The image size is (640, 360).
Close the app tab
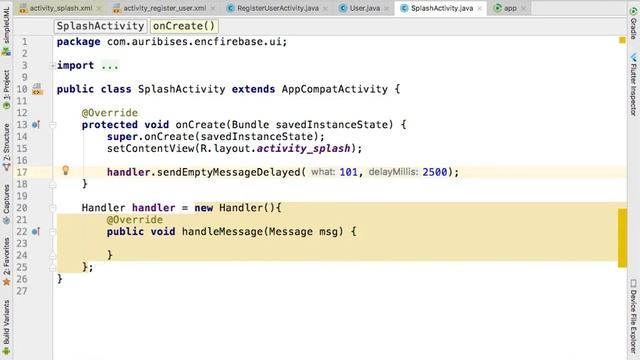coord(523,8)
